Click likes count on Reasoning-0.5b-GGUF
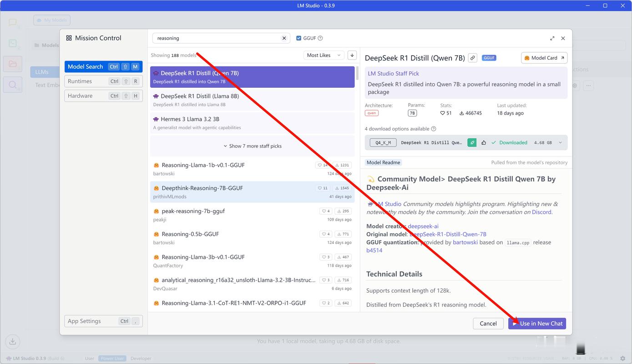Viewport: 632px width, 364px height. pyautogui.click(x=326, y=234)
